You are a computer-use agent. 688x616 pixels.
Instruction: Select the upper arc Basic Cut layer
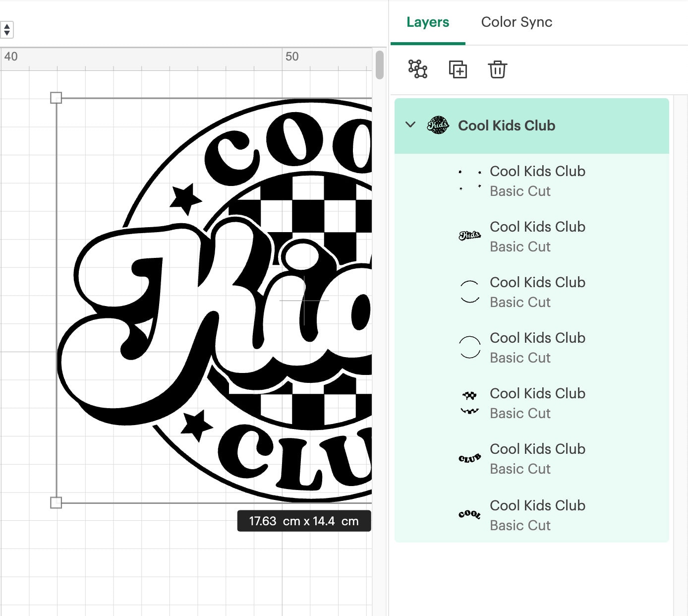[537, 292]
